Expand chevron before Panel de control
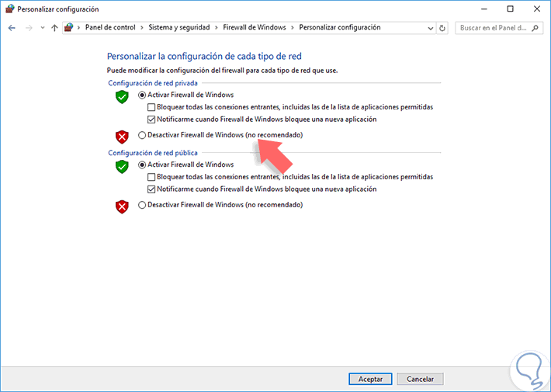This screenshot has width=551, height=392. (x=78, y=28)
